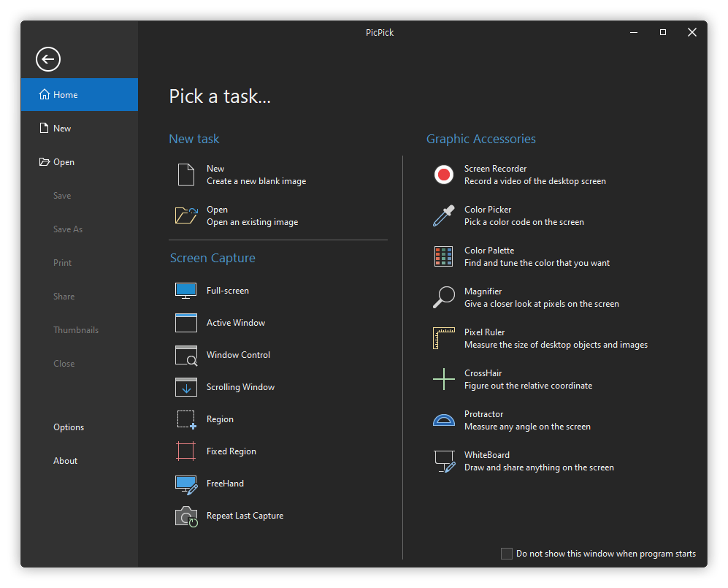Click the Screen Recorder red dot icon
Viewport: 728px width, 588px height.
(444, 175)
